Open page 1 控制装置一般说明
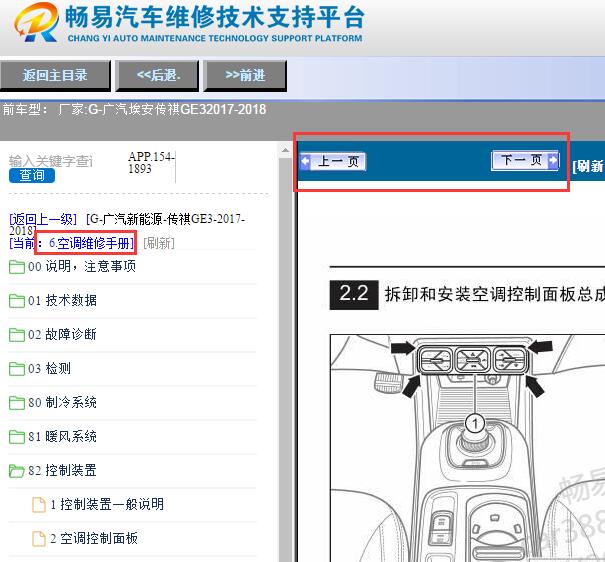The image size is (605, 562). [x=107, y=504]
